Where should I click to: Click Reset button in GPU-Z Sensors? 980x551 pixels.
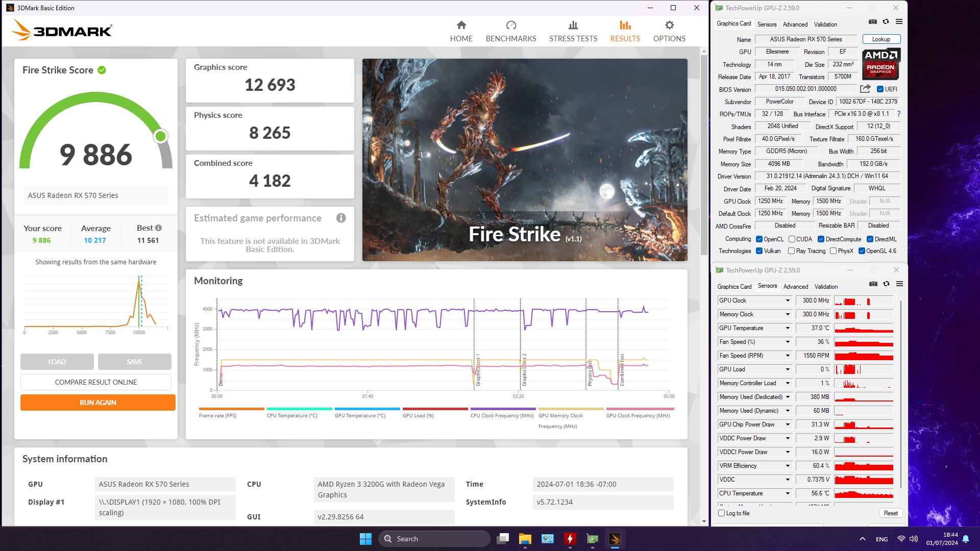891,513
